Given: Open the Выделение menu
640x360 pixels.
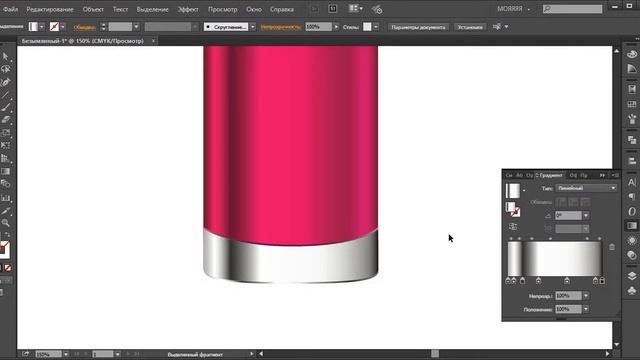Looking at the screenshot, I should 152,9.
